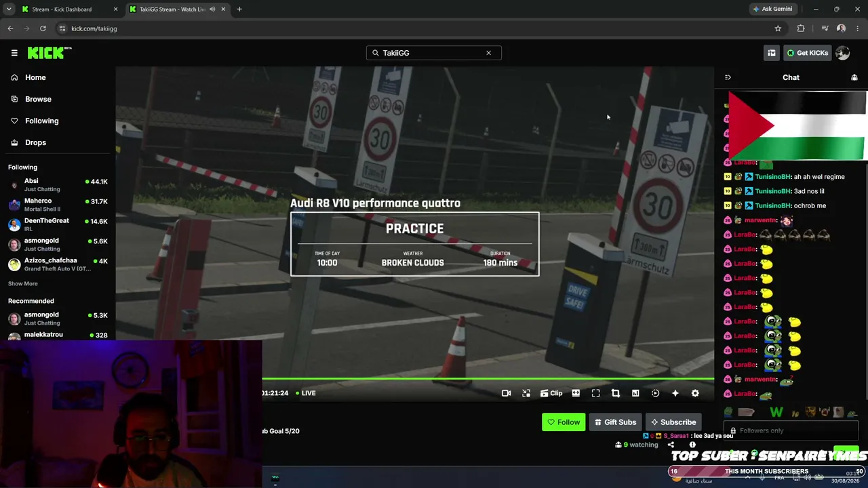Open the Kick shop storefront icon
The height and width of the screenshot is (488, 868).
point(772,53)
